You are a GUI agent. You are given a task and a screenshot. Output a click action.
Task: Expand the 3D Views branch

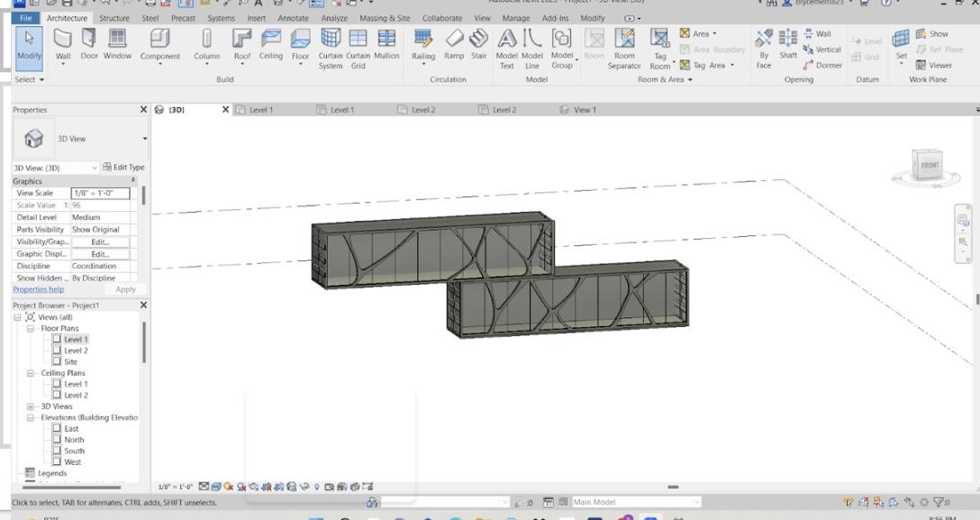(30, 406)
